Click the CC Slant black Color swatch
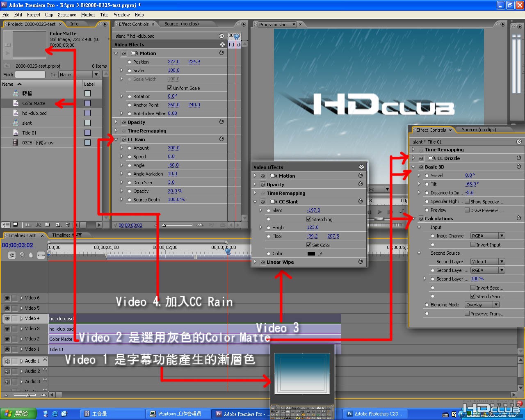This screenshot has height=420, width=525. 311,253
